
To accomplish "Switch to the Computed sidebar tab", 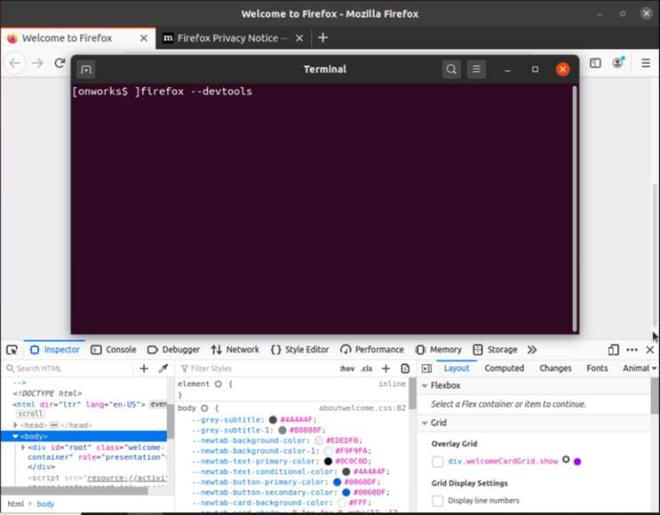I will coord(504,368).
